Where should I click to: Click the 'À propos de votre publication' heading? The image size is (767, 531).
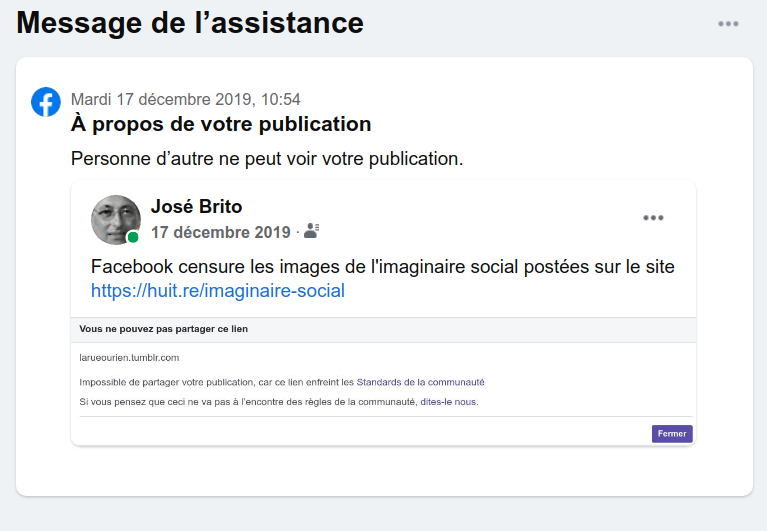point(221,124)
